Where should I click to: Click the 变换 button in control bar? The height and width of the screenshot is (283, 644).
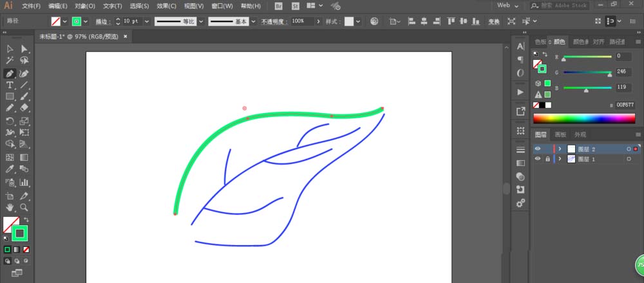coord(494,21)
